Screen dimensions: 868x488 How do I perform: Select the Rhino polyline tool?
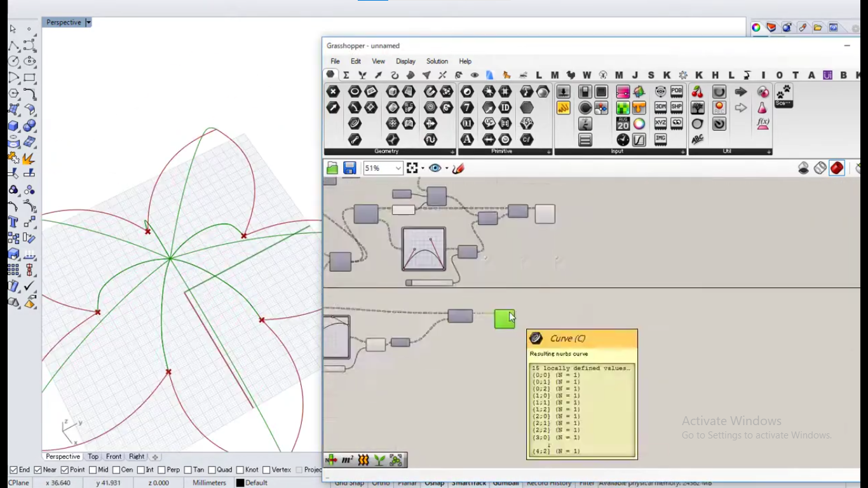coord(13,46)
